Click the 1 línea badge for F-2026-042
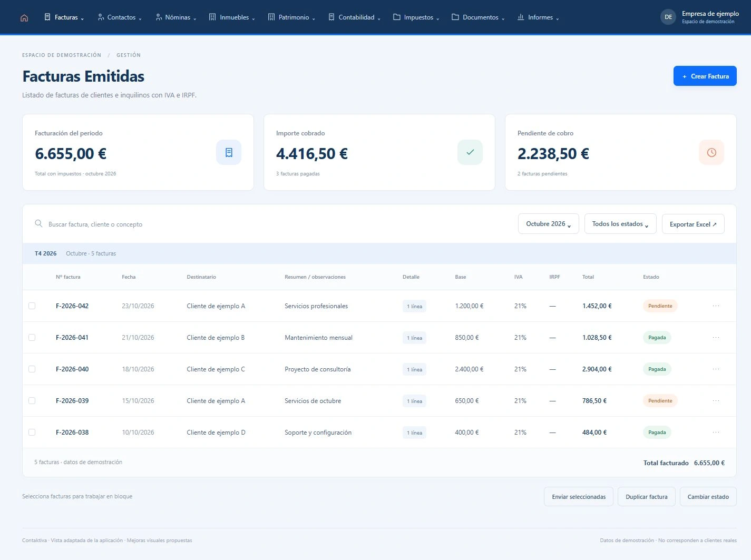This screenshot has width=751, height=560. coord(414,306)
